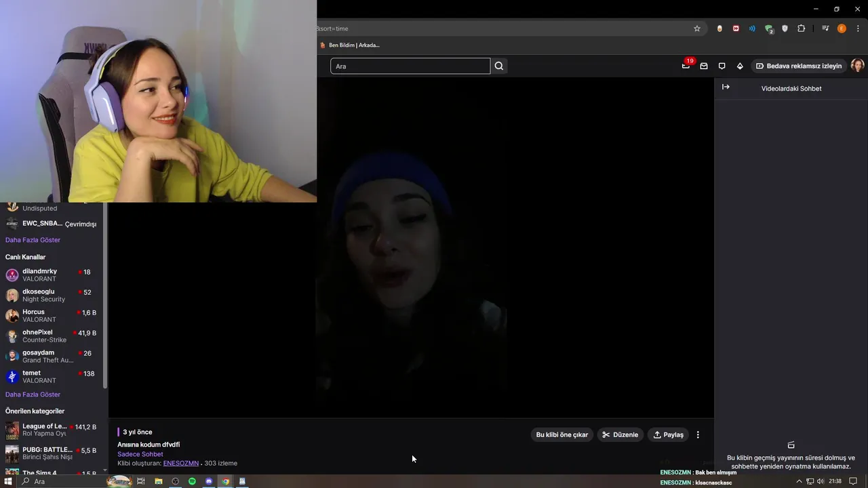The height and width of the screenshot is (488, 868).
Task: Click the Twitch search field Ara
Action: pos(410,66)
